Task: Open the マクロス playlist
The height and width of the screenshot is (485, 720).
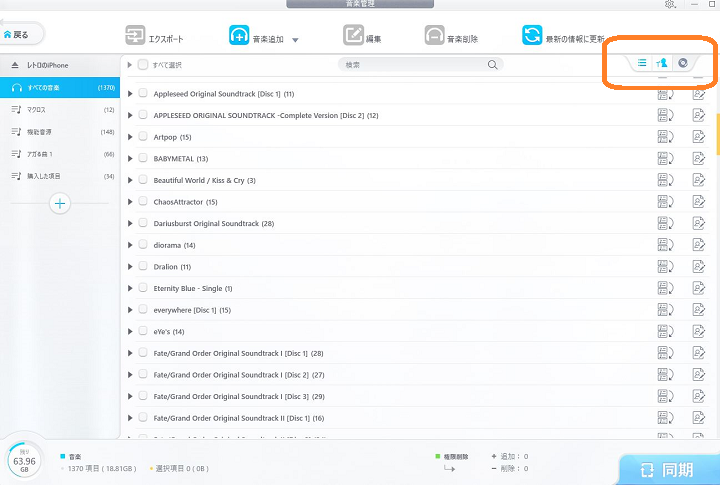Action: (60, 109)
